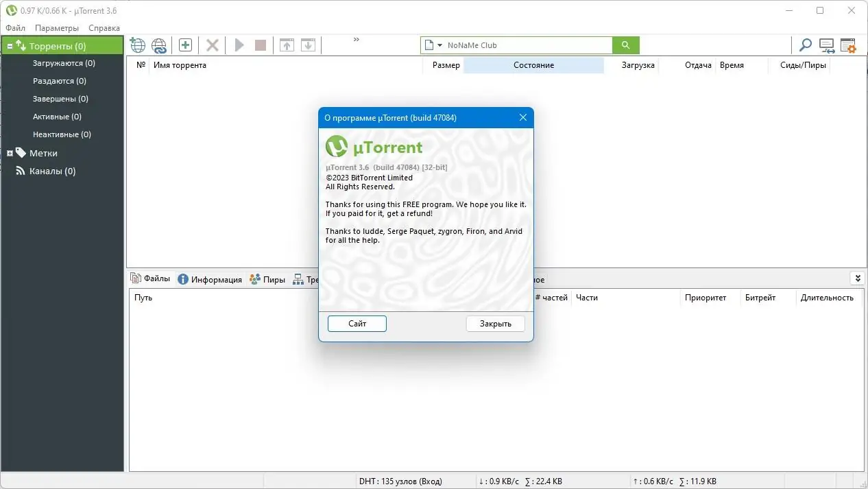Sort by Состояние column header
868x489 pixels.
click(533, 65)
